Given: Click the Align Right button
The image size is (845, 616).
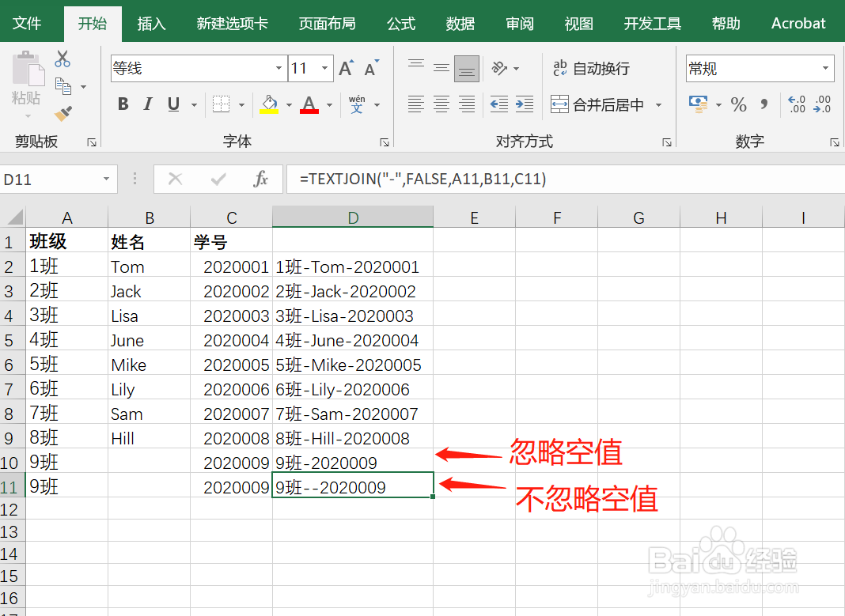Looking at the screenshot, I should click(466, 104).
